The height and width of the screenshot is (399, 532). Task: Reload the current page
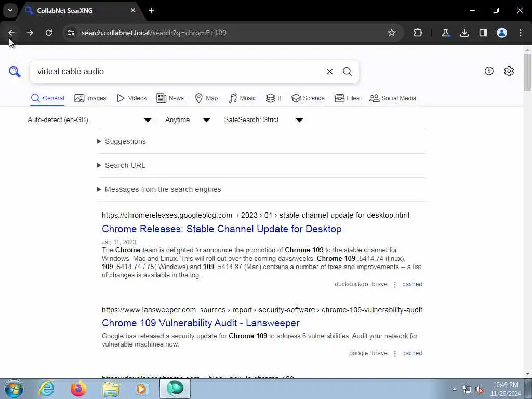click(49, 33)
